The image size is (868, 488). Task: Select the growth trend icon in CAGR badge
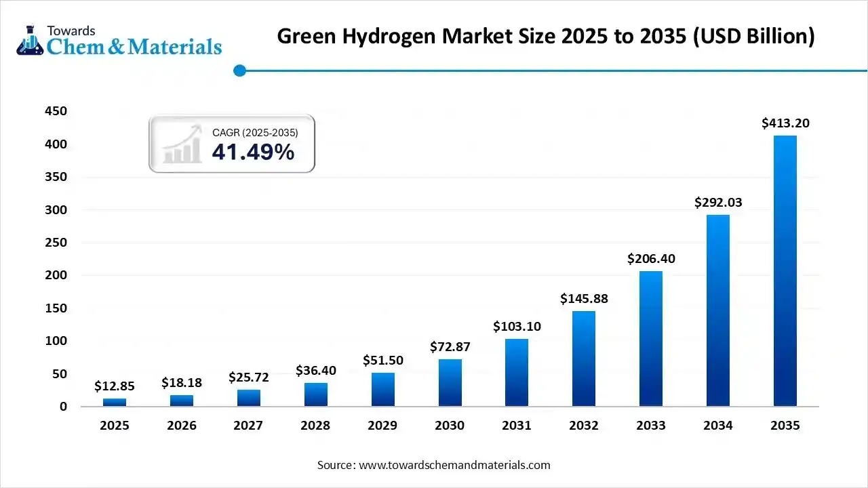[x=180, y=145]
